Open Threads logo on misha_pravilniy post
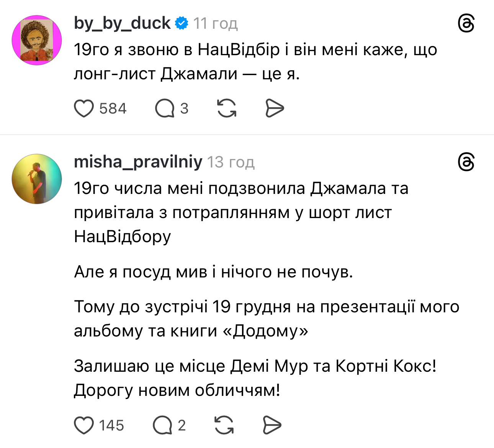Image resolution: width=494 pixels, height=448 pixels. tap(466, 162)
